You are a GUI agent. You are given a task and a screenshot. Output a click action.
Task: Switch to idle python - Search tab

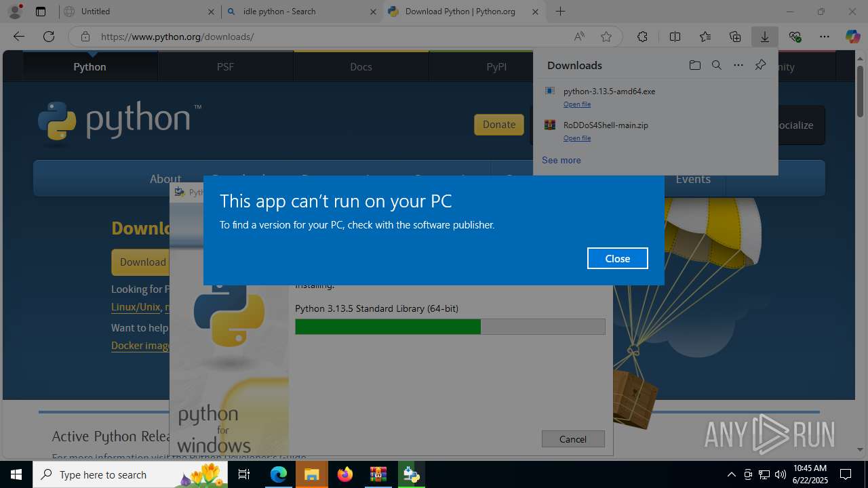pos(302,12)
